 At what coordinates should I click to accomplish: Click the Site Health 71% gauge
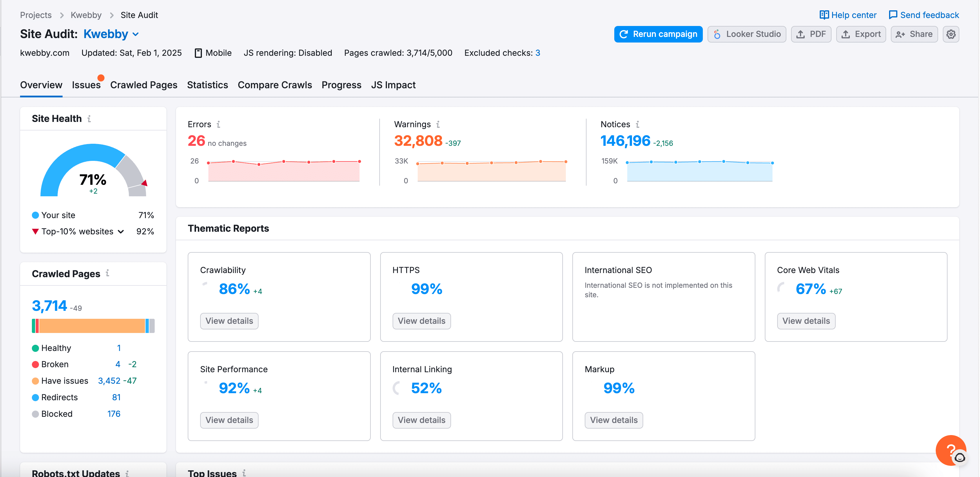click(93, 170)
